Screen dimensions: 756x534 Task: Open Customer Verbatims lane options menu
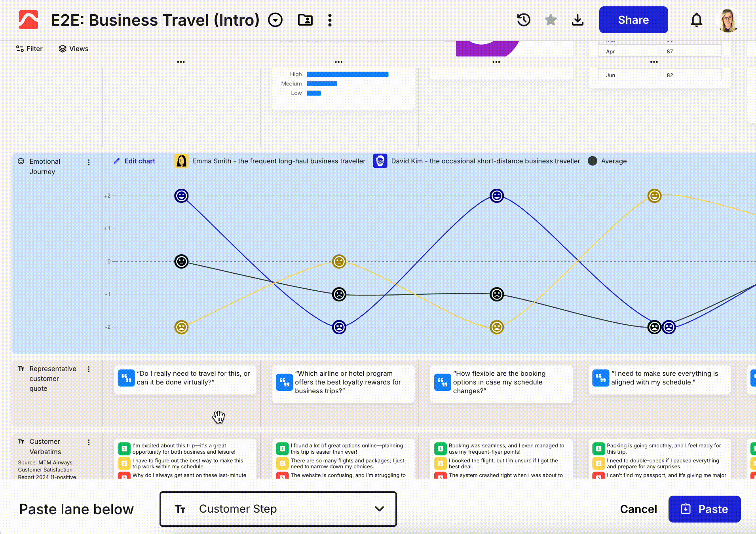coord(89,442)
